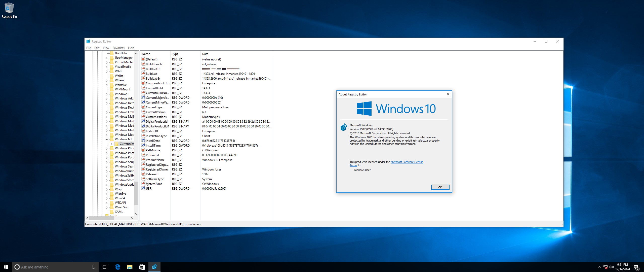Open the Favorites menu
This screenshot has width=644, height=272.
(x=118, y=48)
